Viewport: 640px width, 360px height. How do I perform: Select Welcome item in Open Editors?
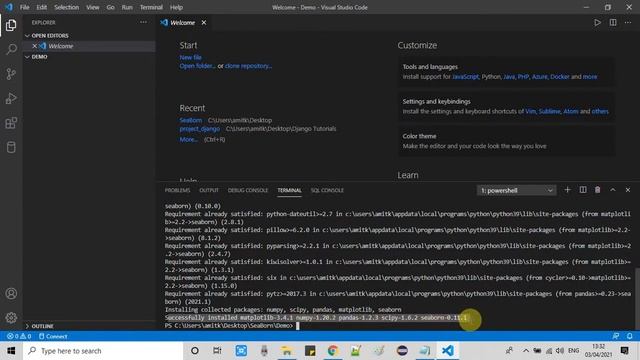[89, 46]
